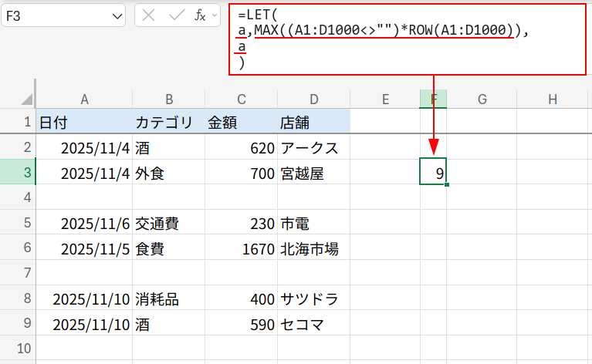Click cell アークス

click(x=313, y=147)
